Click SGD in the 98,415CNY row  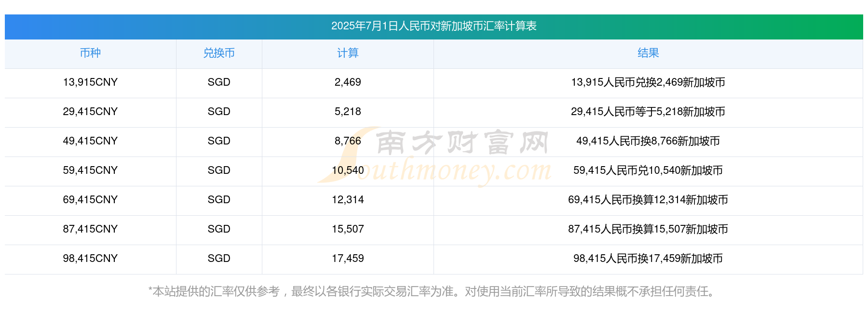point(219,259)
